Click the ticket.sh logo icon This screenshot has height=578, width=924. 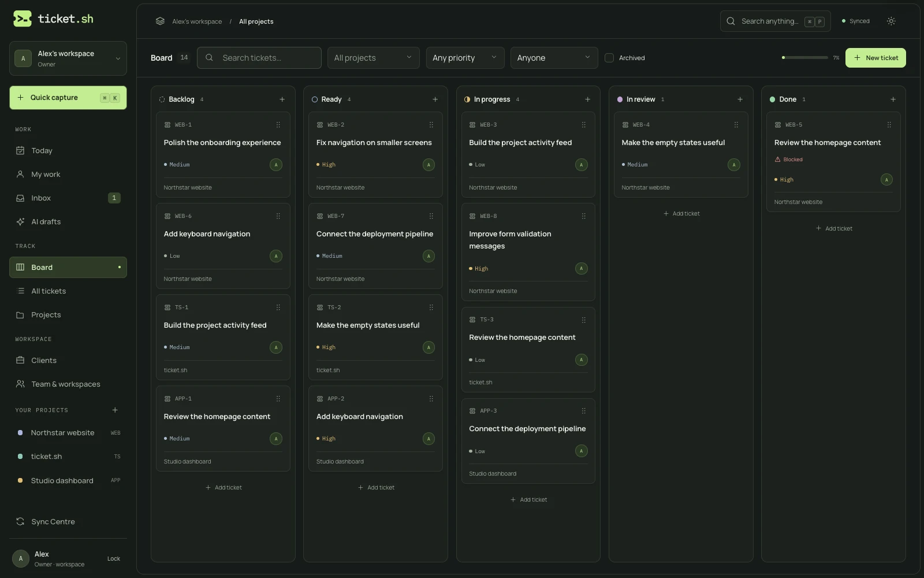(x=23, y=19)
